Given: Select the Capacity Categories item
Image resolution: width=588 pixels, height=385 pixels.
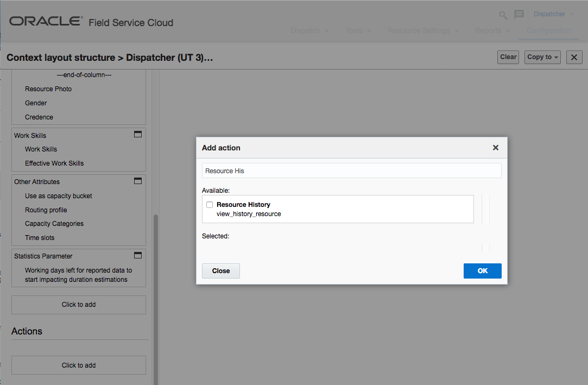Looking at the screenshot, I should tap(54, 223).
